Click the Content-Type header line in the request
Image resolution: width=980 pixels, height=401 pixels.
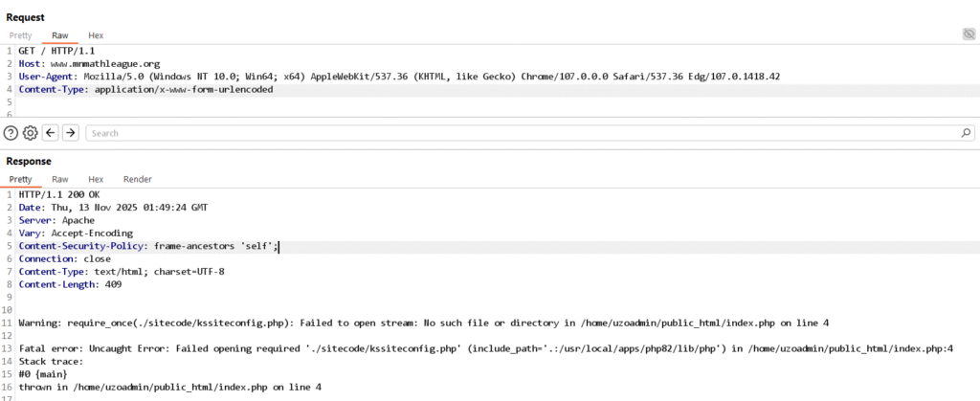[x=144, y=89]
